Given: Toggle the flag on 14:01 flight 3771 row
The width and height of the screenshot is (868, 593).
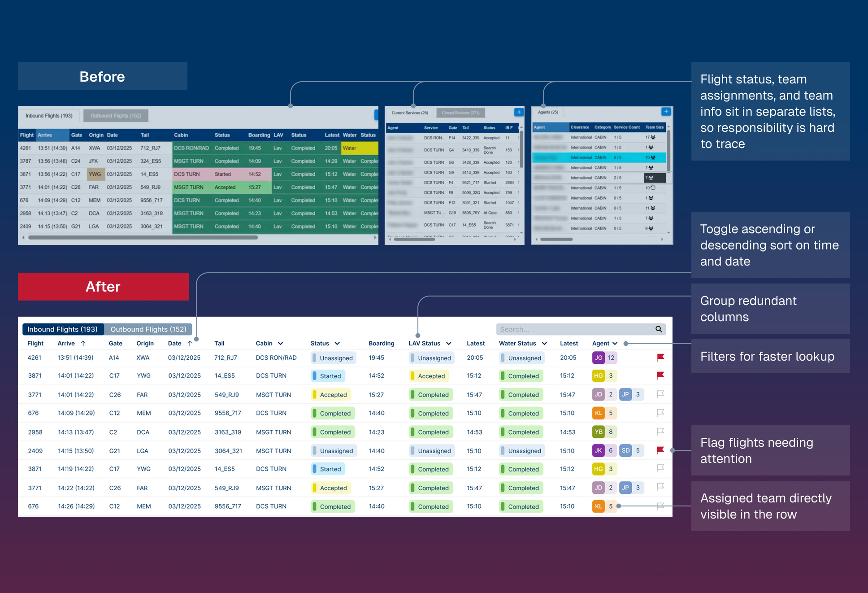Looking at the screenshot, I should pyautogui.click(x=660, y=394).
